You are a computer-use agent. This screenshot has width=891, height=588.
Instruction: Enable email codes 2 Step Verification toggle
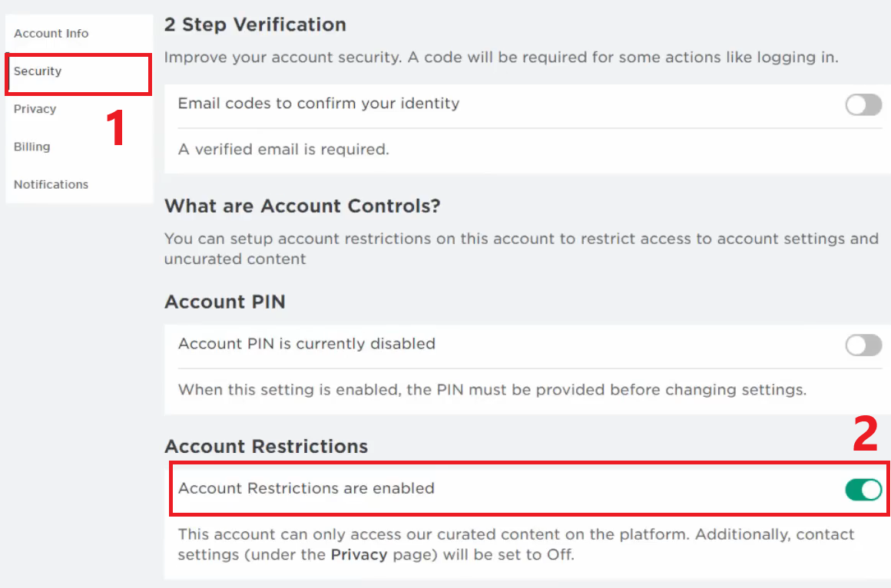click(x=863, y=104)
